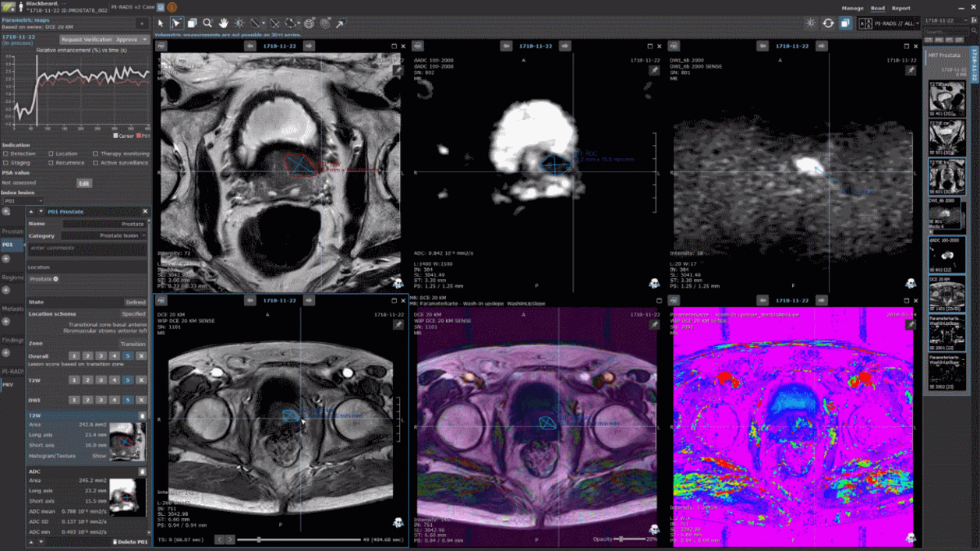
Task: Delete the T2W measurement with trash icon
Action: pos(142,415)
